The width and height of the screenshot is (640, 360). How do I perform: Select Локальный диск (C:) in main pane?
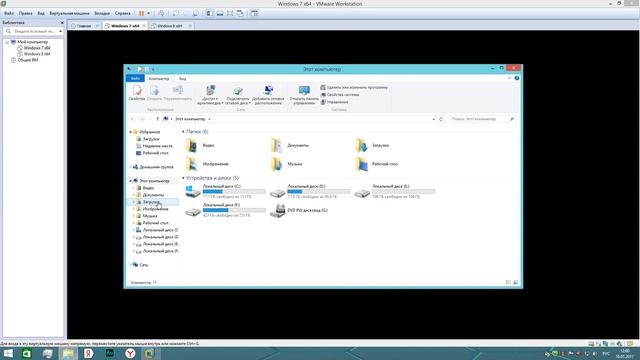point(225,191)
